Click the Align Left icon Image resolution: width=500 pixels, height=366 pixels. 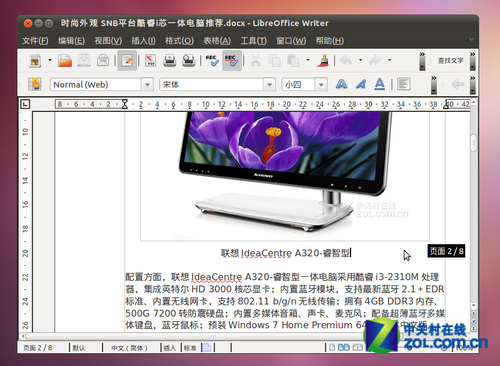404,84
